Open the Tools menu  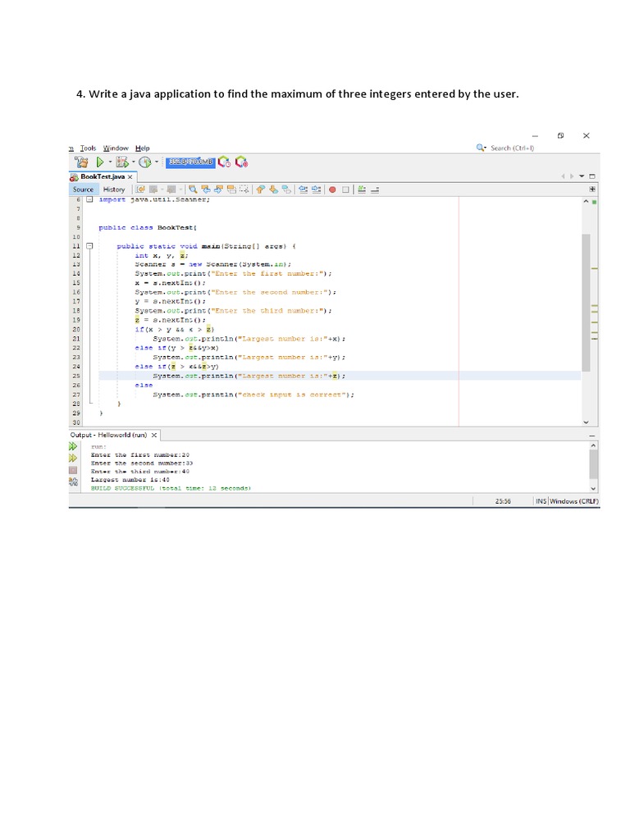(x=88, y=148)
